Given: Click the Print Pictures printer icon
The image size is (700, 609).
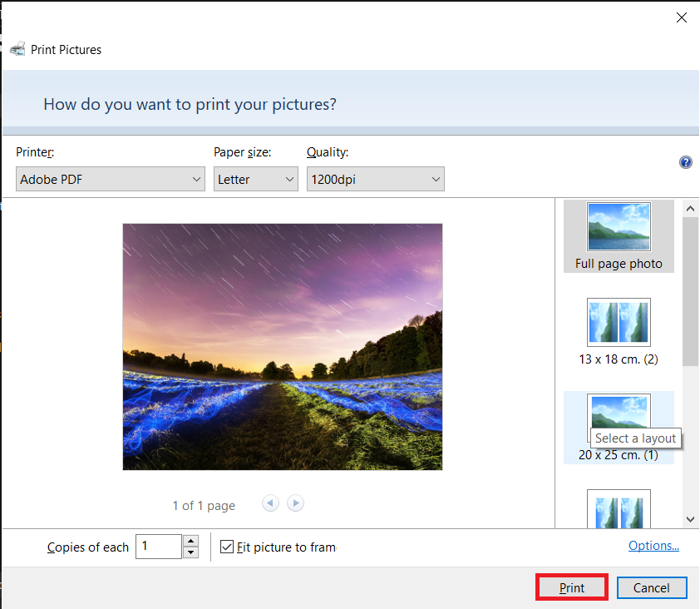Looking at the screenshot, I should [x=17, y=49].
